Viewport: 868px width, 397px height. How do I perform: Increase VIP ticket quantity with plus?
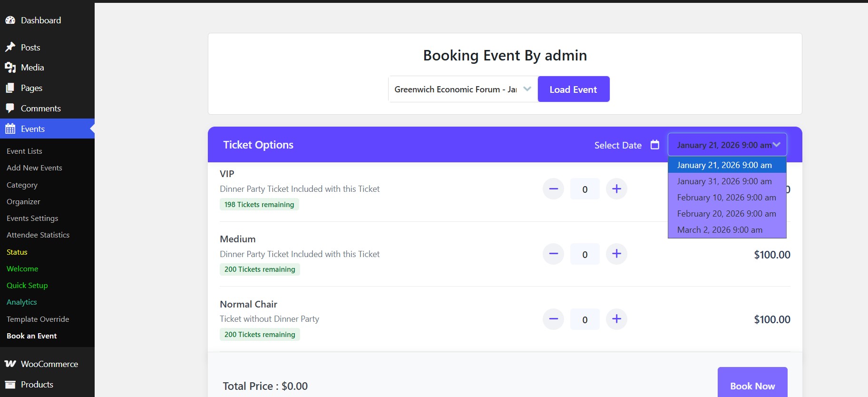[616, 189]
